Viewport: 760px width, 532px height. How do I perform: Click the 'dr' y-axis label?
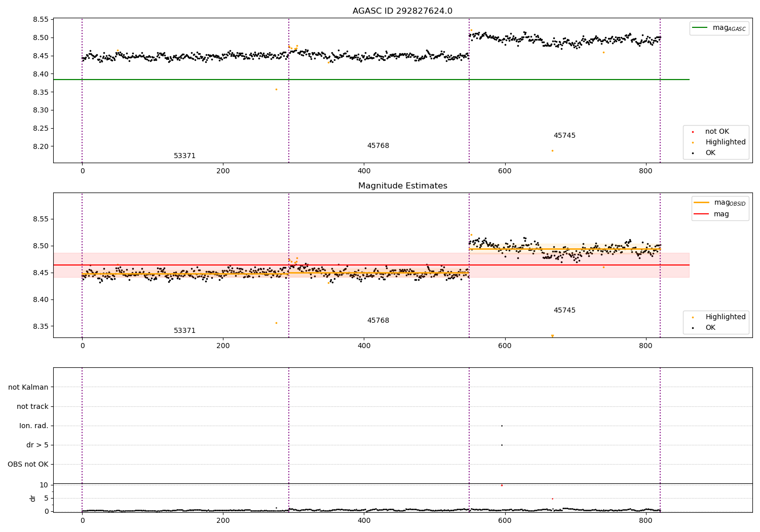pos(33,498)
